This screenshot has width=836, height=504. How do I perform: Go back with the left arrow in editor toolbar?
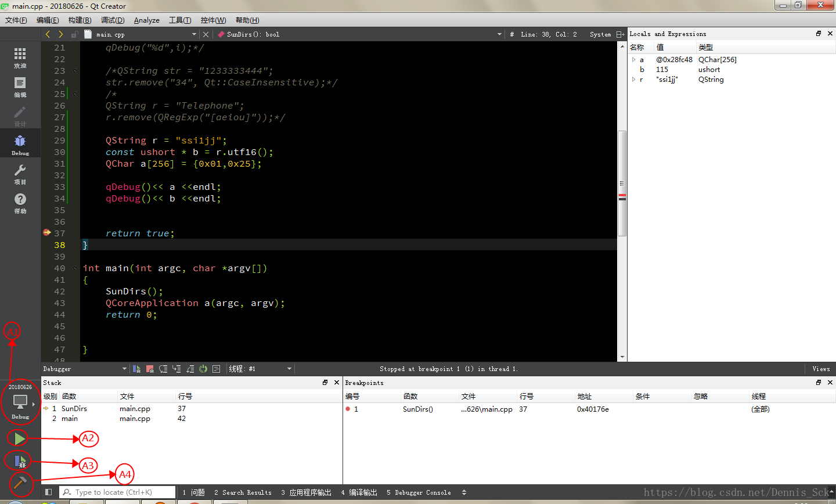click(x=48, y=34)
